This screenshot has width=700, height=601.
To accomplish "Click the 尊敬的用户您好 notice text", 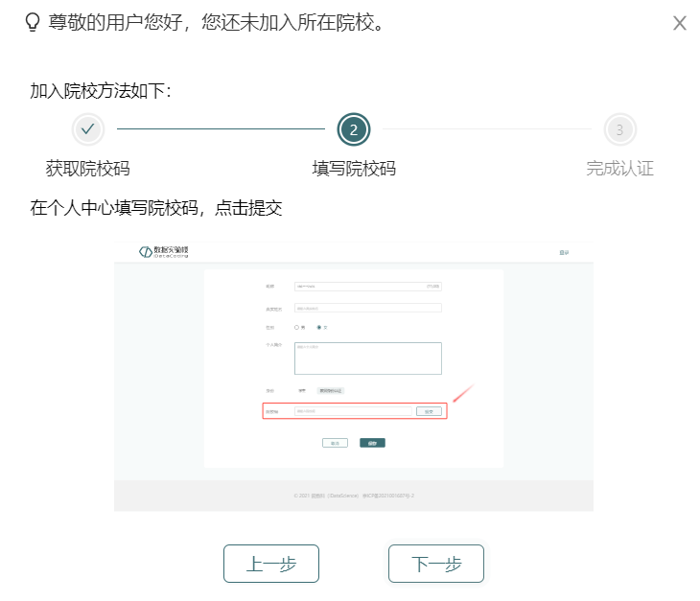I will coord(216,22).
